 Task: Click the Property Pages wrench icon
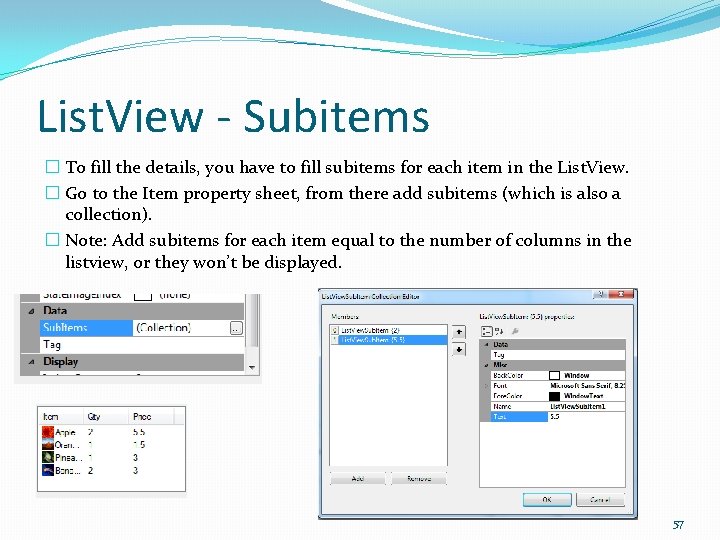pos(515,331)
